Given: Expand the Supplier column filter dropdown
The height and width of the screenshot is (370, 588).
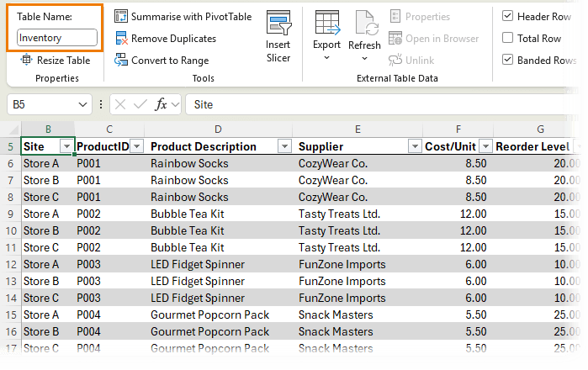Looking at the screenshot, I should [x=413, y=146].
